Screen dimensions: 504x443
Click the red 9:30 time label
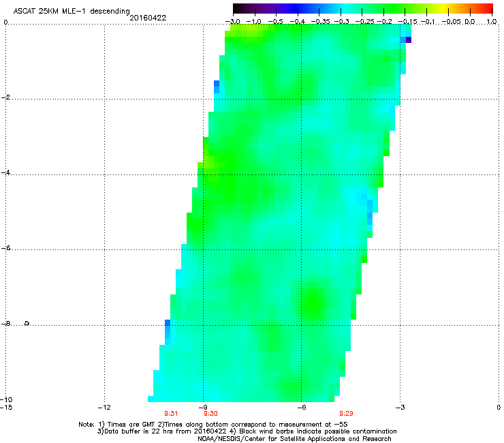click(210, 414)
